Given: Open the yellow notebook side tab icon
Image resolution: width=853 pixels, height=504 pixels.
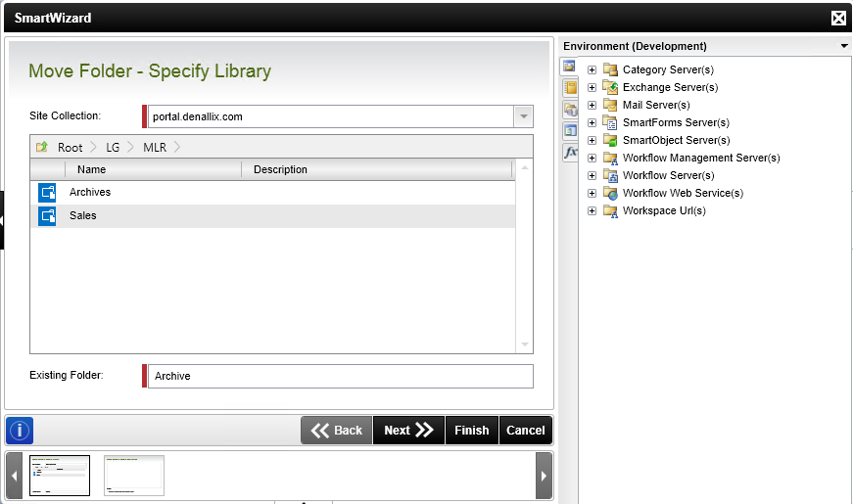Looking at the screenshot, I should click(570, 87).
